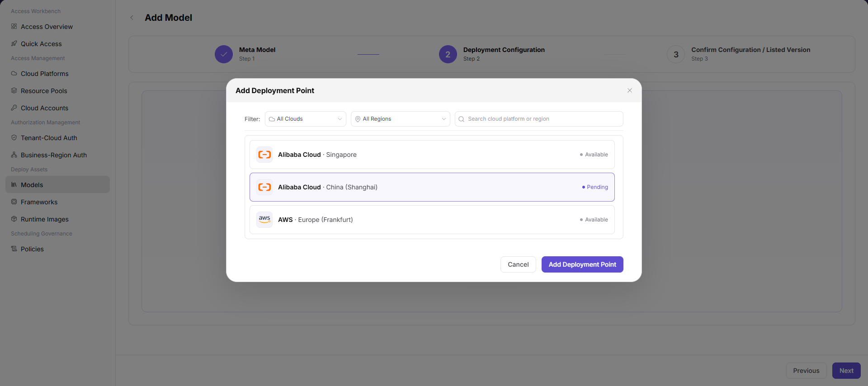The image size is (868, 386).
Task: Click Cancel in the dialog
Action: coord(518,264)
